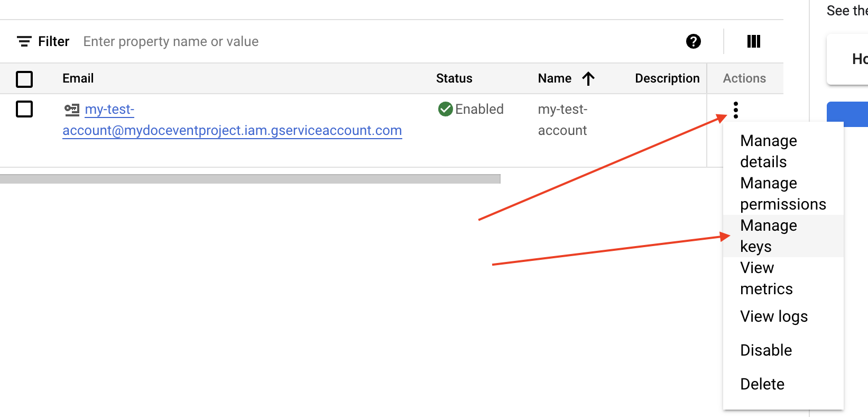Screen dimensions: 868x417
Task: Click the green Enabled status checkmark
Action: [x=445, y=109]
